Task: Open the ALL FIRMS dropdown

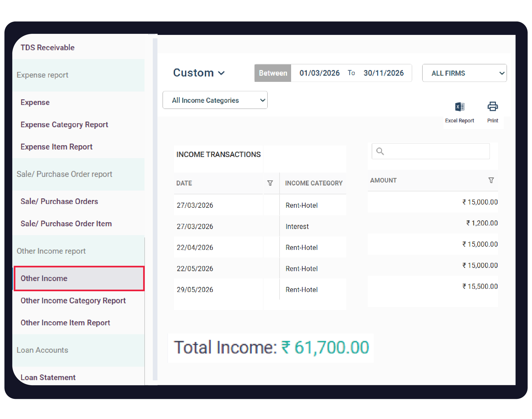Action: click(x=464, y=73)
